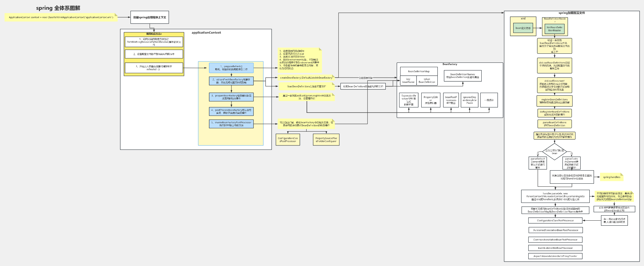Select the AutowiredAnnotationBeanPostProcessor box
The image size is (644, 266).
coord(555,230)
